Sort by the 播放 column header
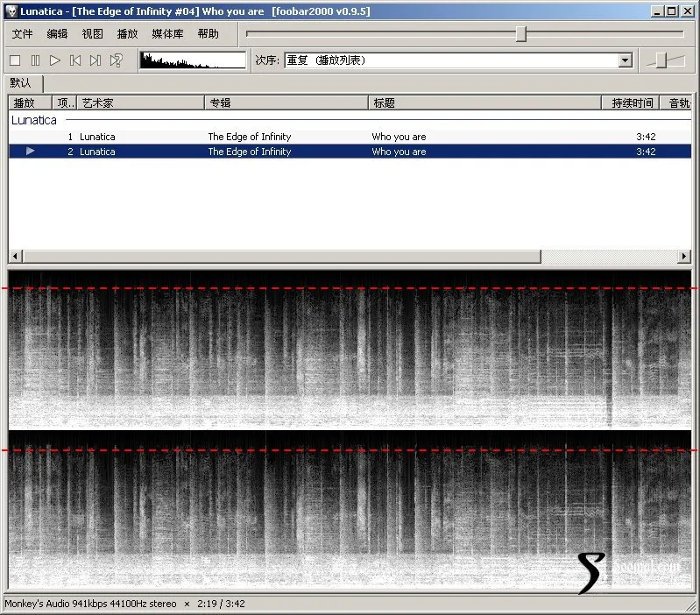The image size is (700, 615). 30,103
